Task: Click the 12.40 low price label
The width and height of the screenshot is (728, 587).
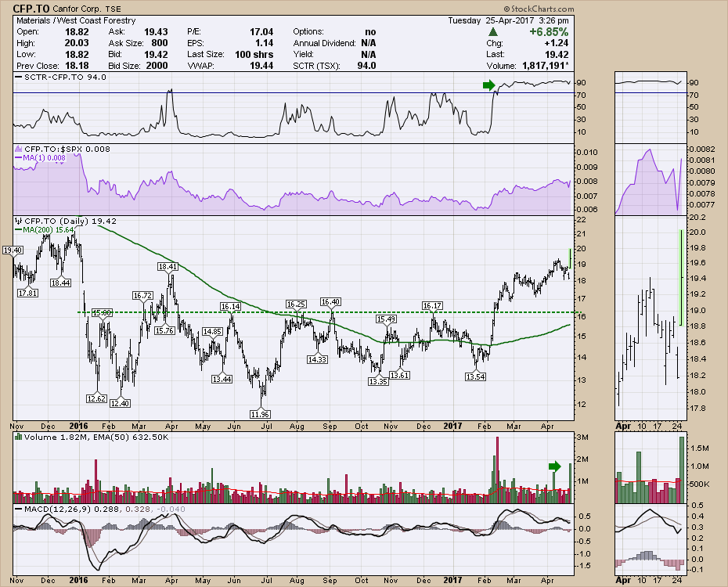Action: point(120,404)
